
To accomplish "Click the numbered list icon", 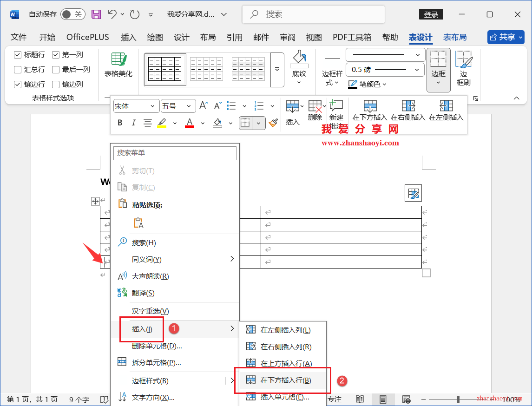I will click(x=259, y=106).
